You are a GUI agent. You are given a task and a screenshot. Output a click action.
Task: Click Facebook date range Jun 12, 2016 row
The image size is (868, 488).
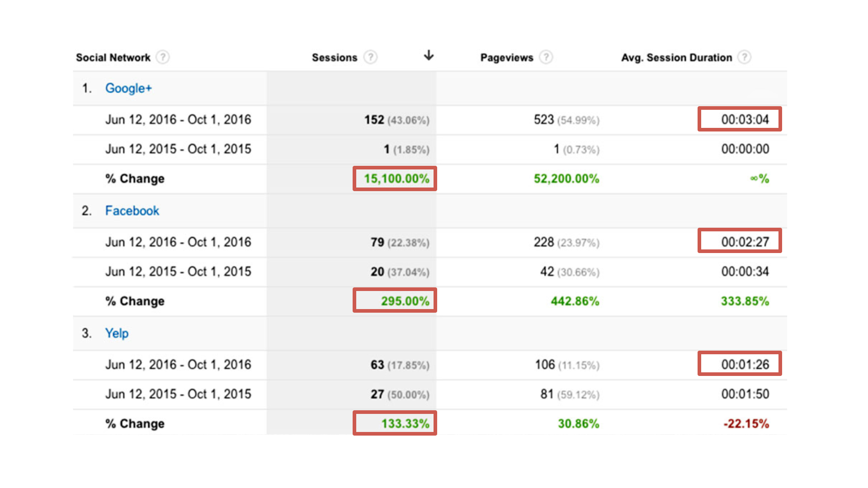coord(178,242)
